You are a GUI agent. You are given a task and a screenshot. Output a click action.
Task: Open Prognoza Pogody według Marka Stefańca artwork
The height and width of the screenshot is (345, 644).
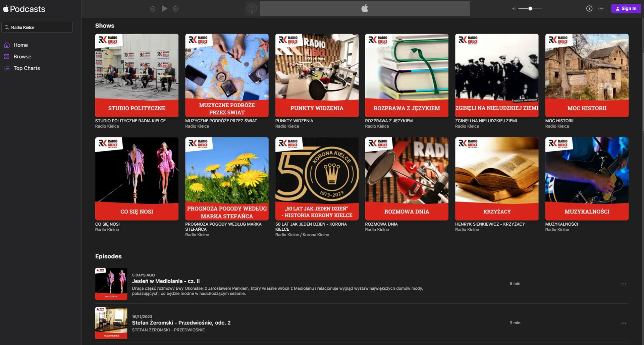tap(227, 179)
